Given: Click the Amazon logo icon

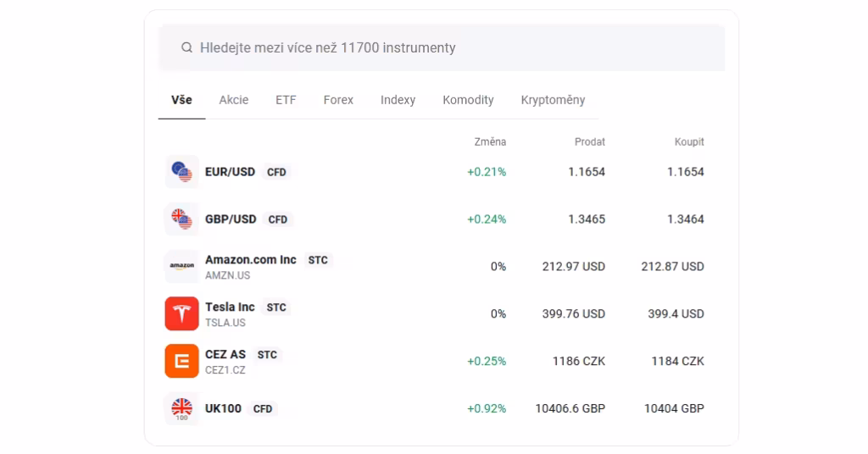Looking at the screenshot, I should coord(181,267).
